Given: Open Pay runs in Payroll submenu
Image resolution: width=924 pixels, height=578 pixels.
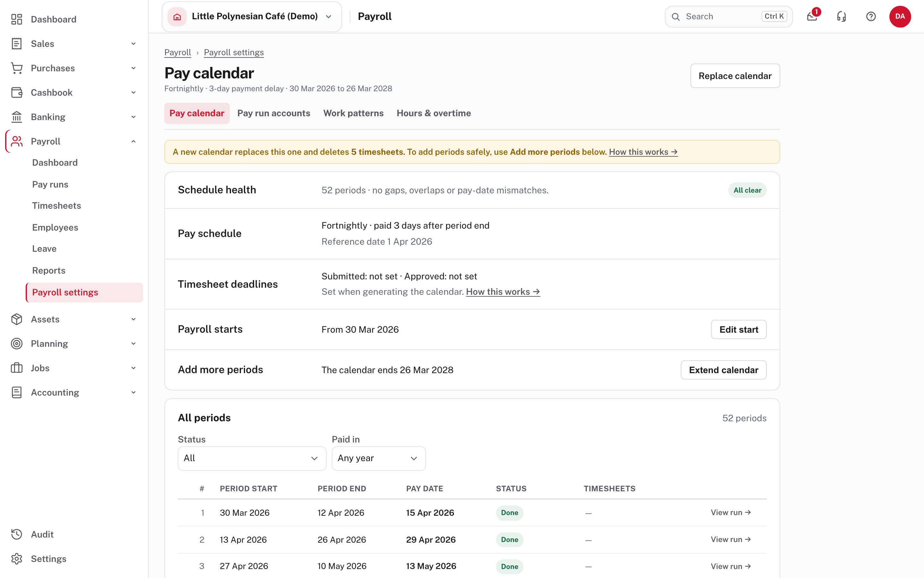Looking at the screenshot, I should [x=50, y=184].
